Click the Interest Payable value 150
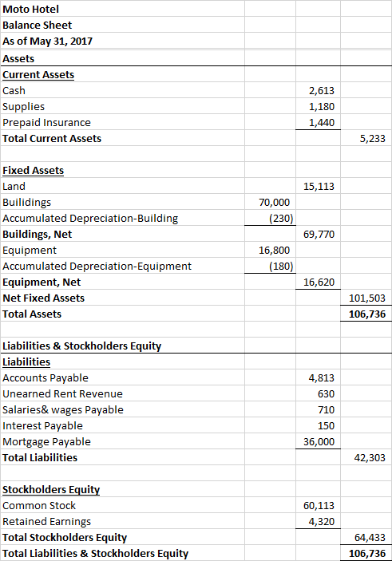The width and height of the screenshot is (392, 561). tap(326, 426)
